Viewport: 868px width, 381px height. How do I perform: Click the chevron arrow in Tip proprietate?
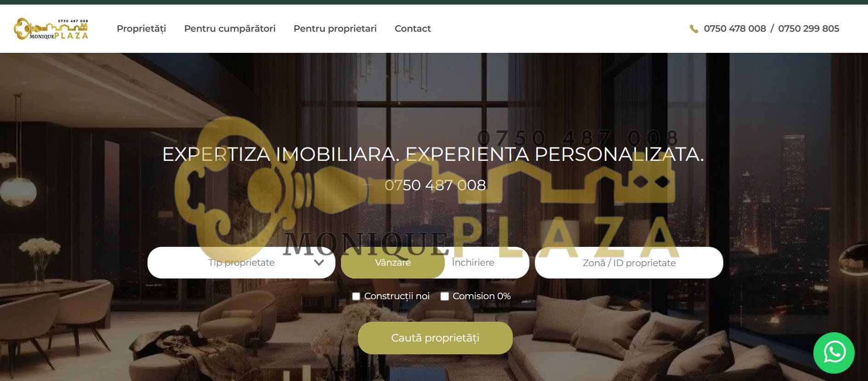point(319,263)
